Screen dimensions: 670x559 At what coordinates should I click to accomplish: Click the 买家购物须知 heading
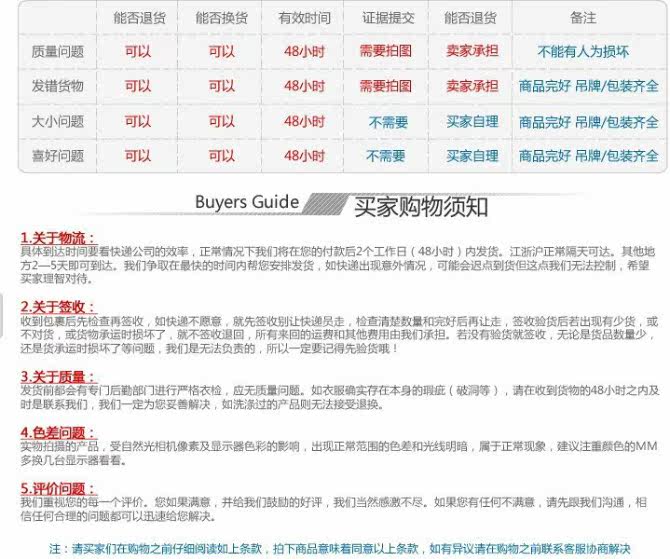coord(421,207)
